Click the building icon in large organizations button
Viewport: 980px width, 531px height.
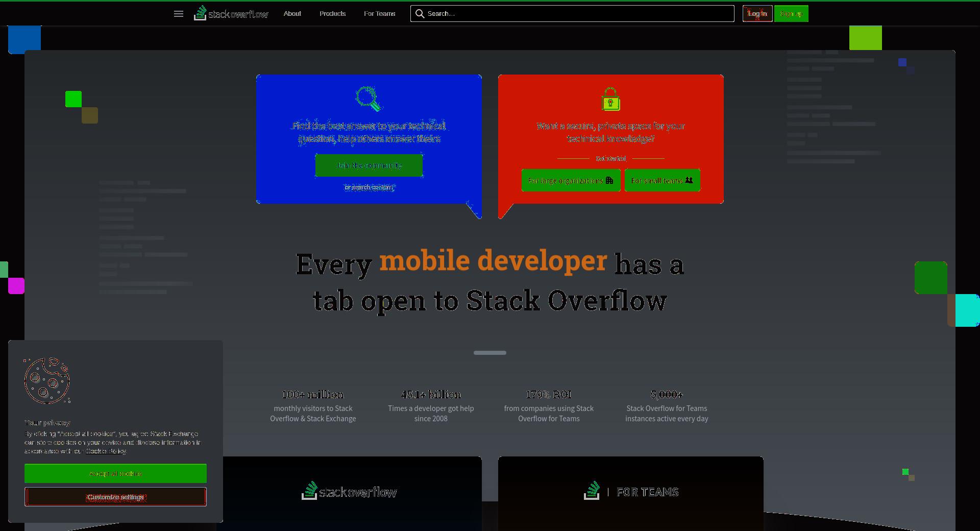tap(609, 180)
